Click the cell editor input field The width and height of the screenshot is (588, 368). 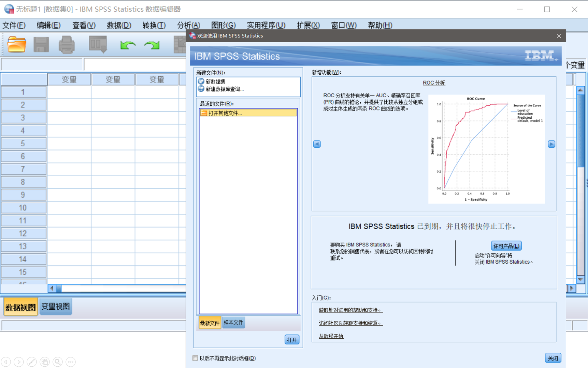point(135,64)
